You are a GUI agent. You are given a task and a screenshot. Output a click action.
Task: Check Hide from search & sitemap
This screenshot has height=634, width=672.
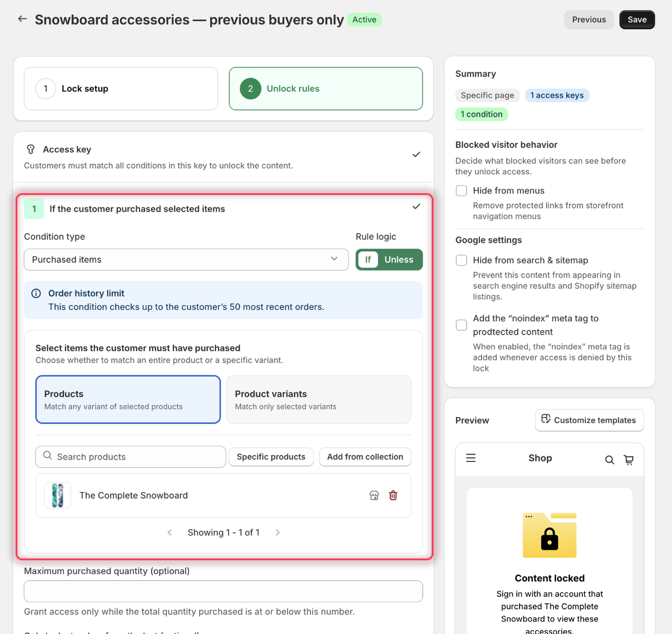coord(462,260)
